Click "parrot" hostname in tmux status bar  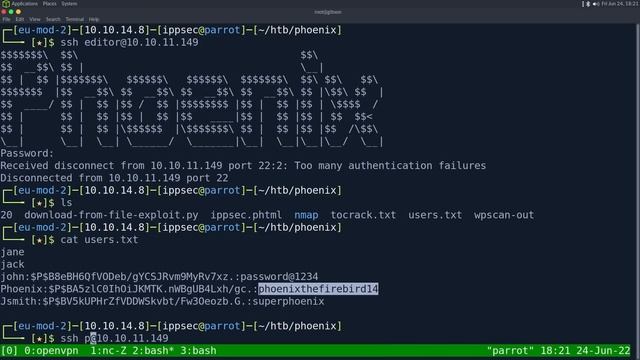pyautogui.click(x=510, y=351)
